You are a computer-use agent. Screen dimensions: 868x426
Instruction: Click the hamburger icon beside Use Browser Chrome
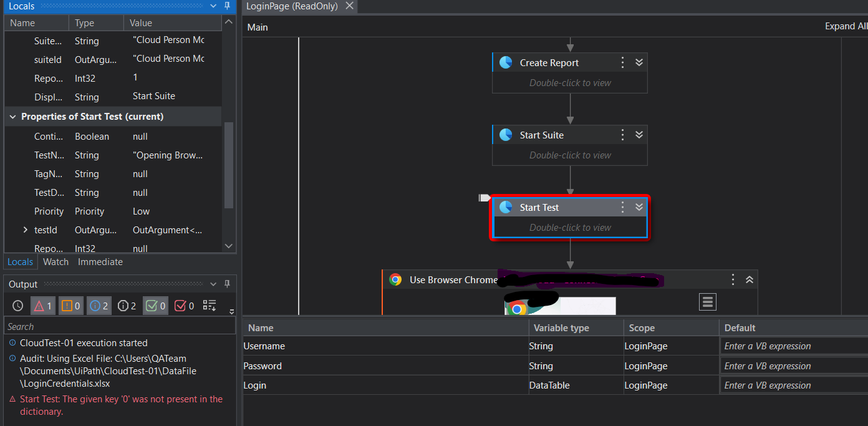click(707, 301)
